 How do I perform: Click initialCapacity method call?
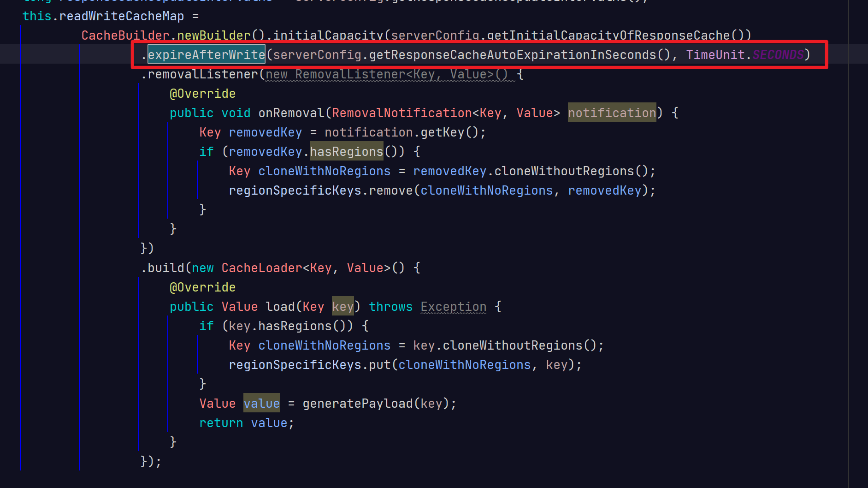(328, 36)
